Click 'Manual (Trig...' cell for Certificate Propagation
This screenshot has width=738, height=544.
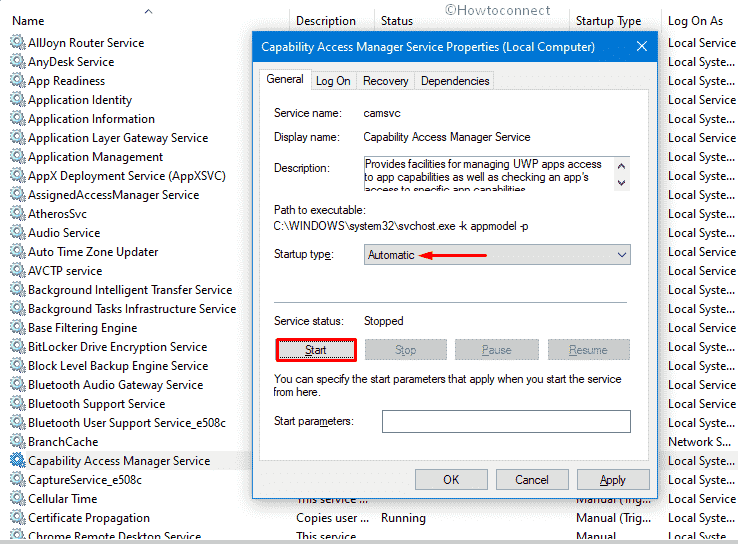[x=613, y=518]
